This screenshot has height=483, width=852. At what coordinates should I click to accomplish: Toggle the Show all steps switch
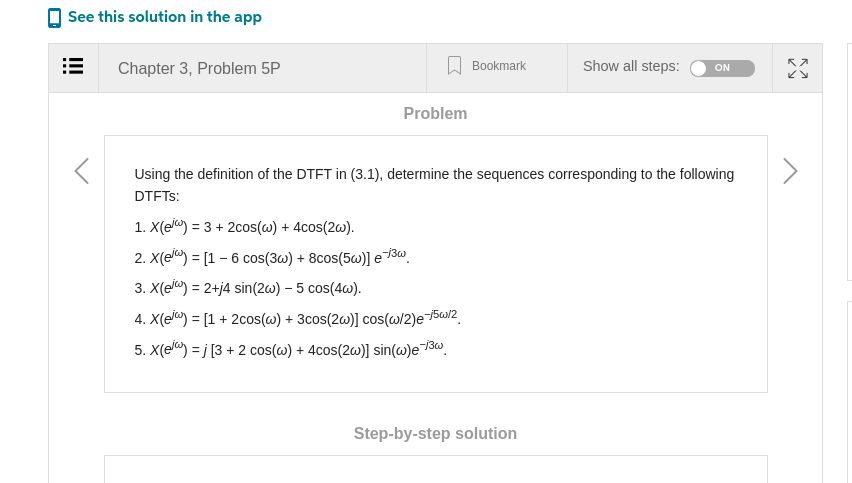pos(722,68)
